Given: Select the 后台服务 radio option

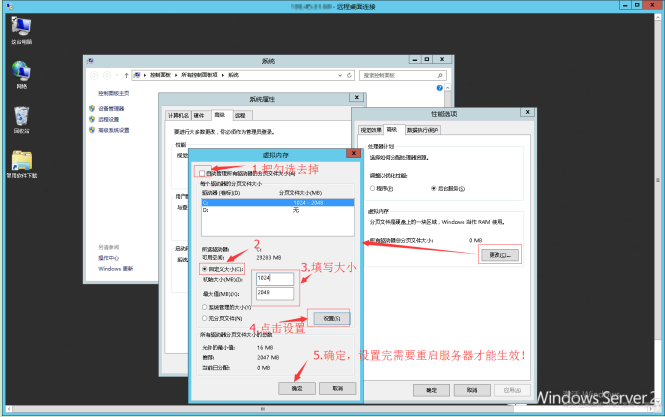Looking at the screenshot, I should point(430,187).
